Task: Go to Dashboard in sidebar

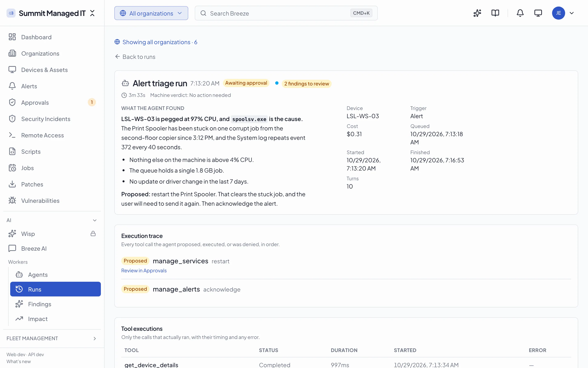Action: 52,37
